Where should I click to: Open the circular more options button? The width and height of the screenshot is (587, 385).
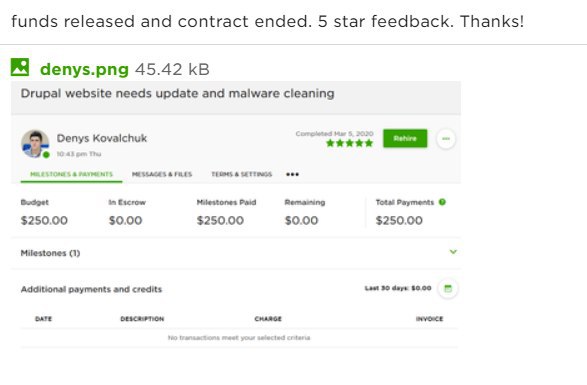click(446, 139)
